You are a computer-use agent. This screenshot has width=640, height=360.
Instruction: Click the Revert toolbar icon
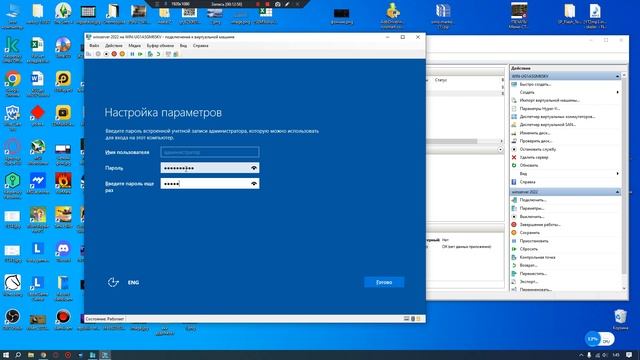pyautogui.click(x=158, y=54)
